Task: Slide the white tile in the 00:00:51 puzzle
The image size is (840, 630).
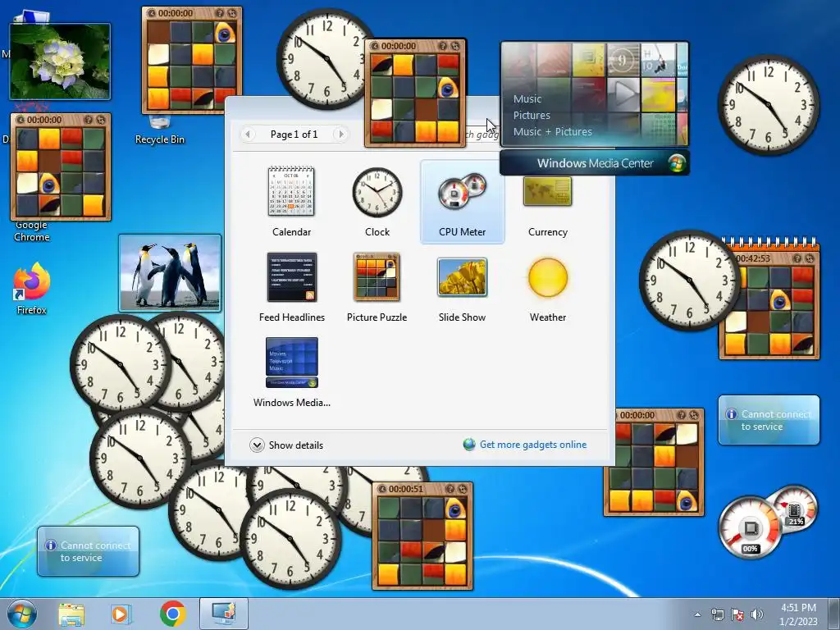Action: [455, 552]
